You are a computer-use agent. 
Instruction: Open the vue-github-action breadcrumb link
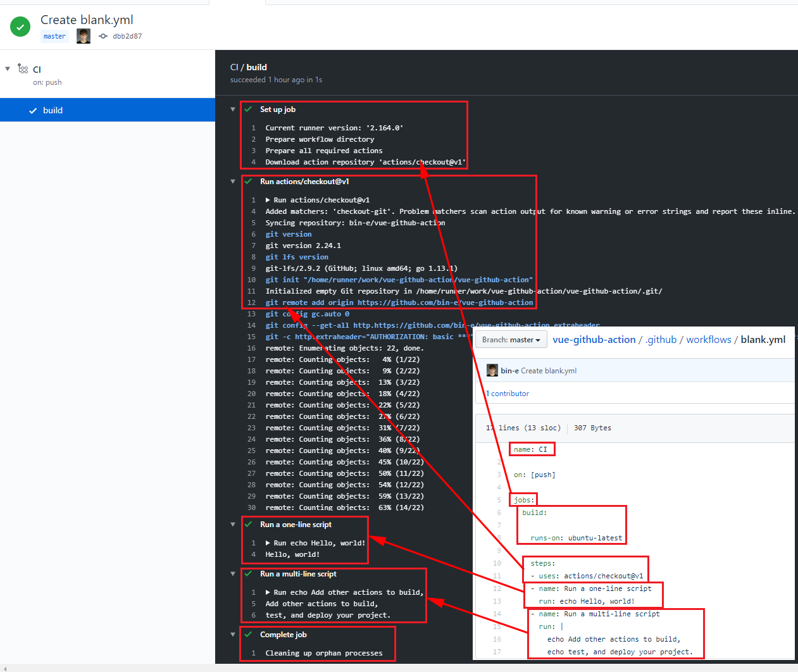pyautogui.click(x=594, y=340)
